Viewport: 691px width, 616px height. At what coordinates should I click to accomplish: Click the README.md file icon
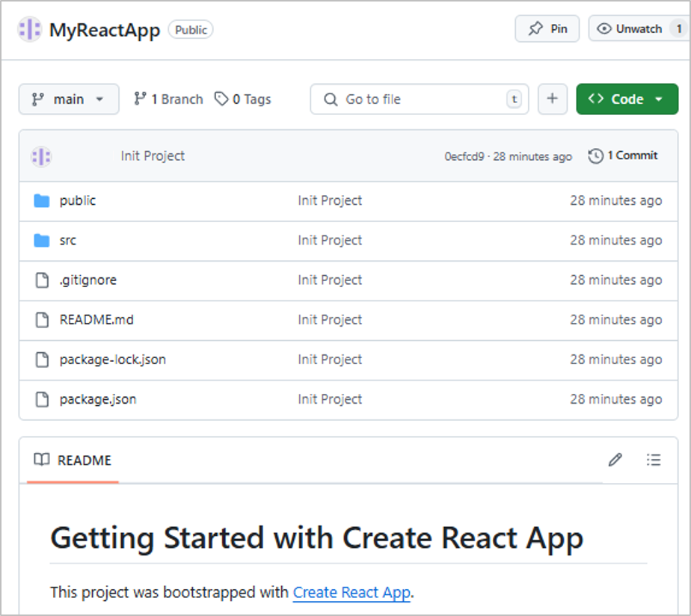tap(42, 320)
